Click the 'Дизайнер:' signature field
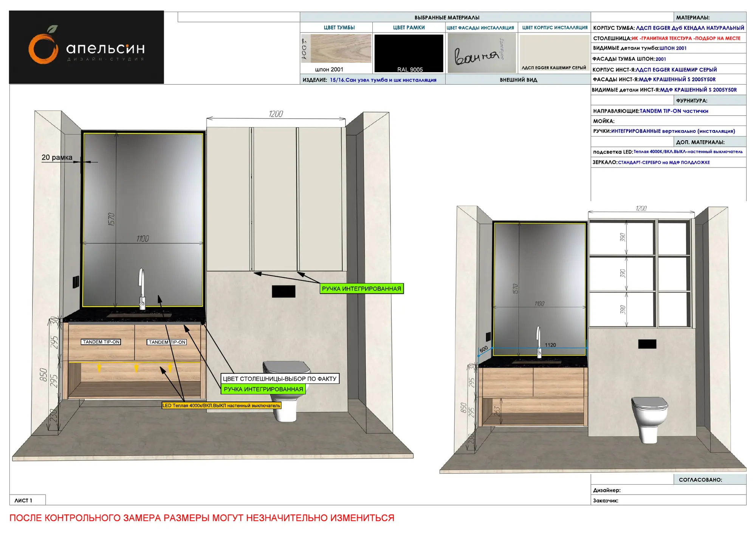The width and height of the screenshot is (756, 535). (x=668, y=490)
